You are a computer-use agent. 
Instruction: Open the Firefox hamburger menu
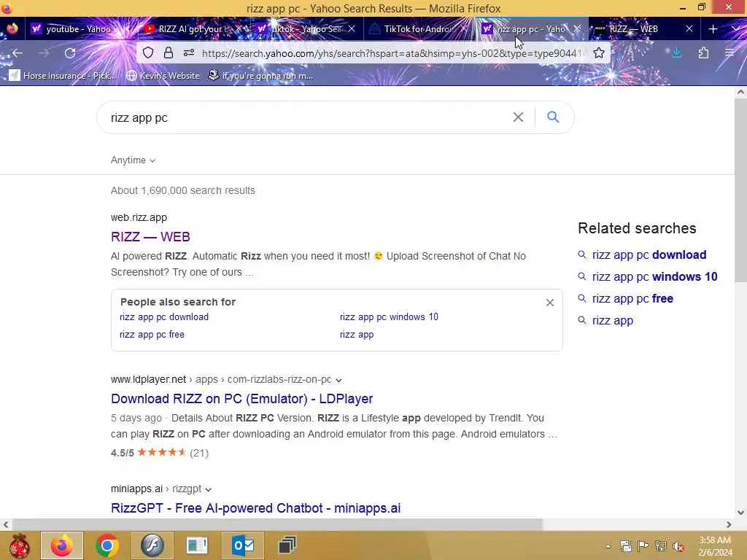tap(729, 52)
